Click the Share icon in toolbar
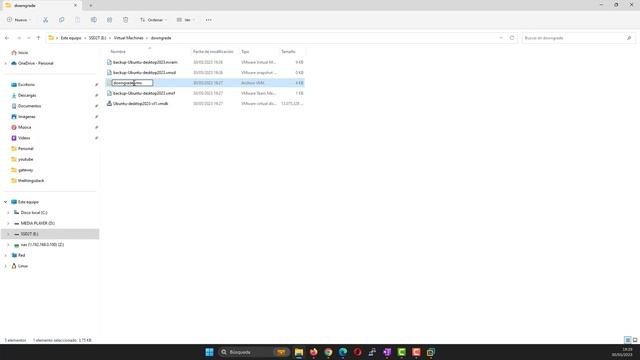The image size is (640, 360). click(109, 20)
